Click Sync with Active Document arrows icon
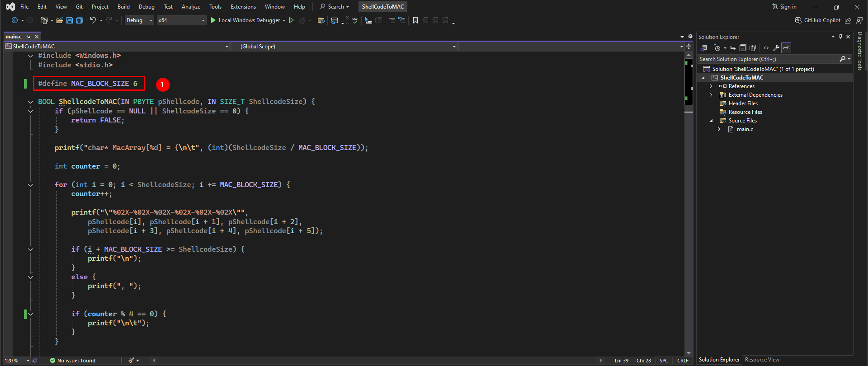 point(733,48)
